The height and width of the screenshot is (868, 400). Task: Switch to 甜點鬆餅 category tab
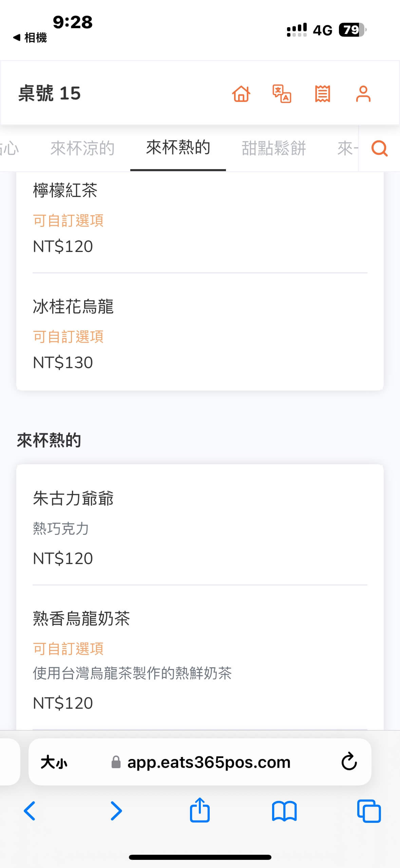[x=274, y=148]
